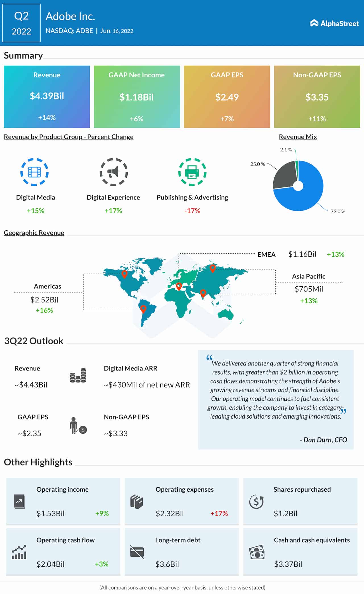Click the South America map pin
Image resolution: width=364 pixels, height=594 pixels.
143,309
